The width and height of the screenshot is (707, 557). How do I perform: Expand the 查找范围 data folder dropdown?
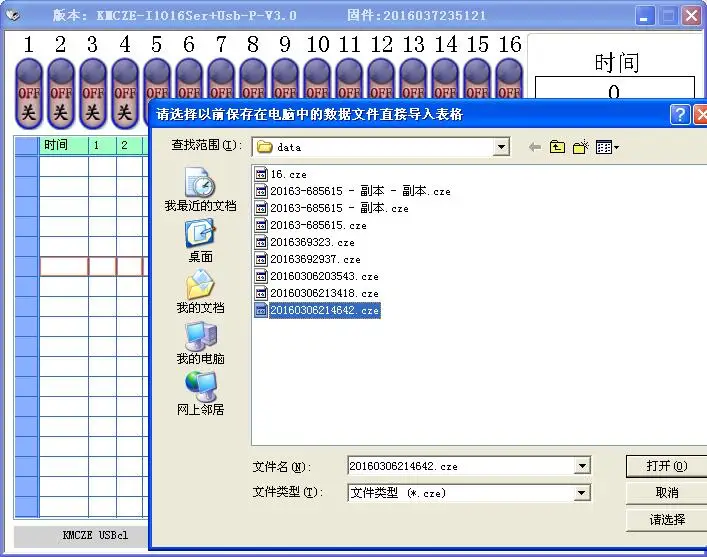click(x=500, y=147)
